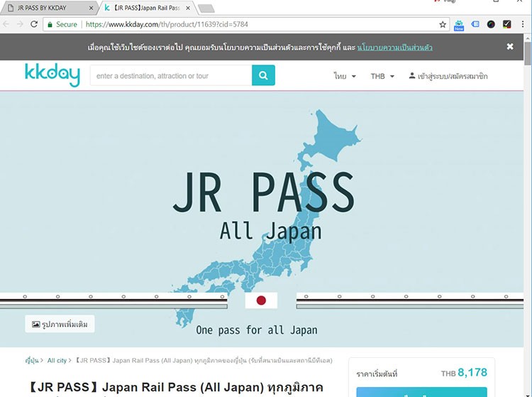The image size is (532, 397).
Task: Focus the destination search field
Action: tap(171, 75)
